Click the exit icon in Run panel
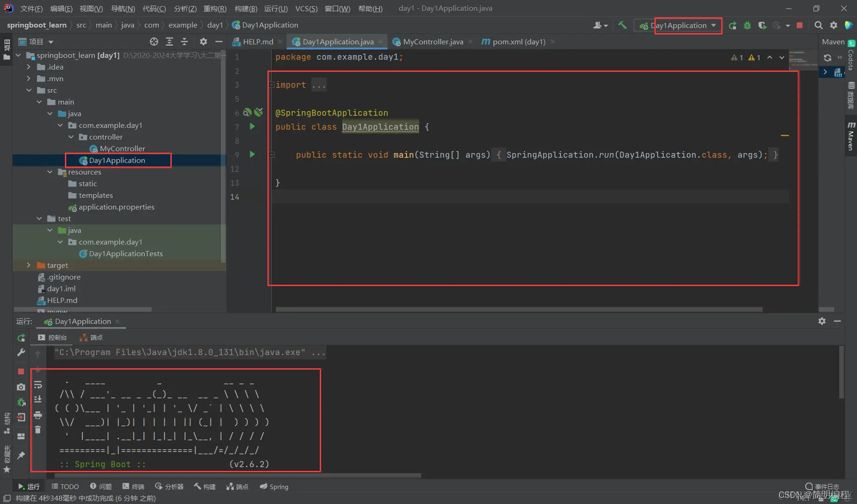The width and height of the screenshot is (857, 504). [21, 418]
